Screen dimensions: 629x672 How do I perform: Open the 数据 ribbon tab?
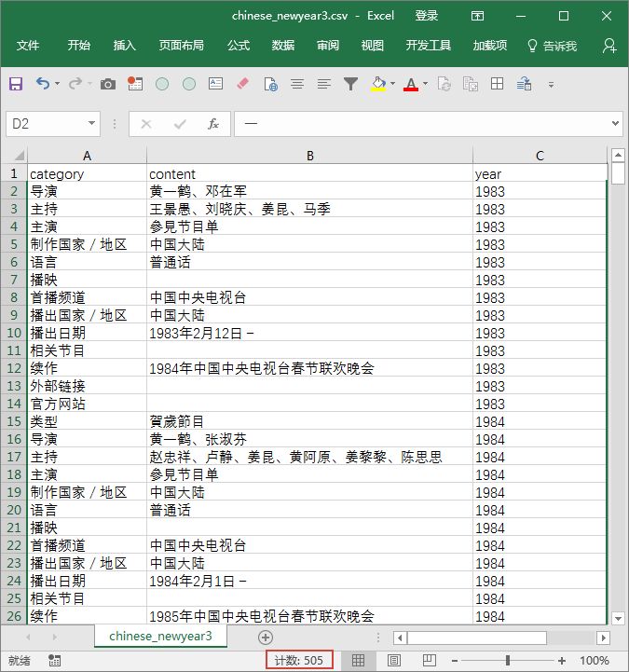[x=282, y=46]
